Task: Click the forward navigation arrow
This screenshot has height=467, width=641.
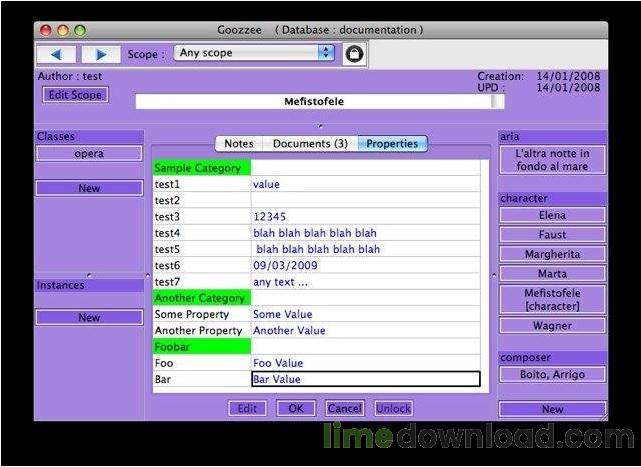Action: (x=101, y=54)
